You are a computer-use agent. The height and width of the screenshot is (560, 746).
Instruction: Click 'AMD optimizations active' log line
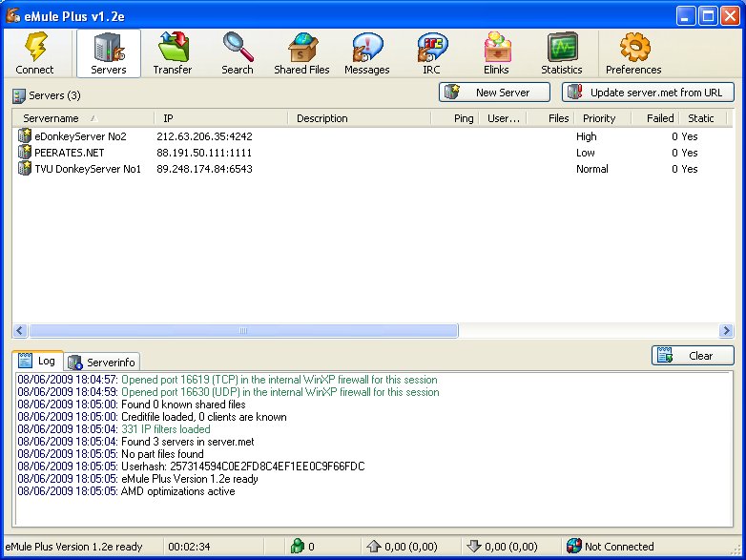[x=126, y=491]
